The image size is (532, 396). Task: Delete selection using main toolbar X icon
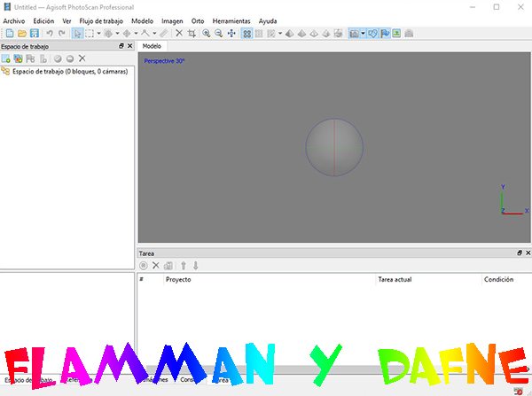point(179,34)
